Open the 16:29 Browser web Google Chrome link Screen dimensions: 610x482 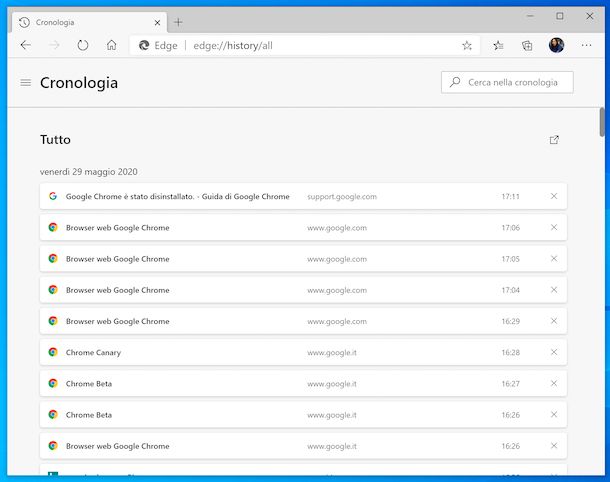pyautogui.click(x=117, y=321)
